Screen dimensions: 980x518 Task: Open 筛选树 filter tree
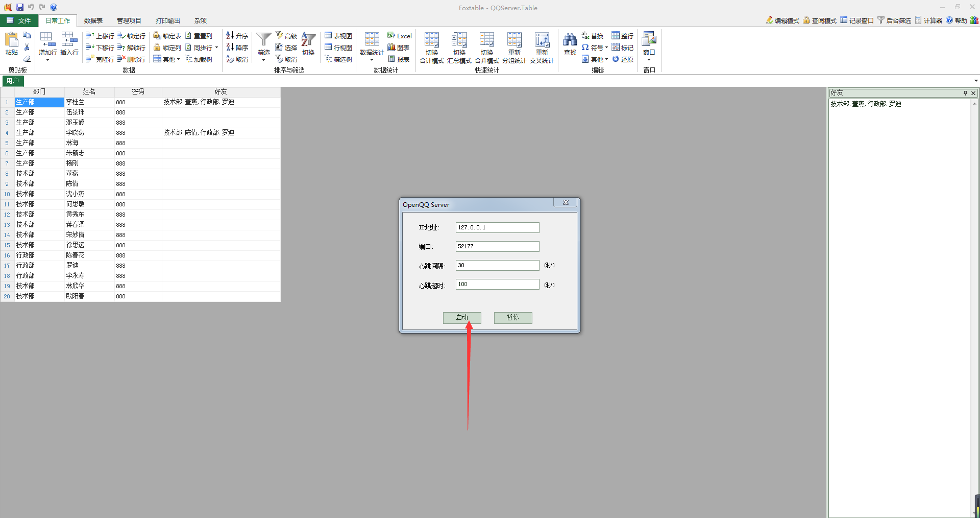pyautogui.click(x=338, y=59)
